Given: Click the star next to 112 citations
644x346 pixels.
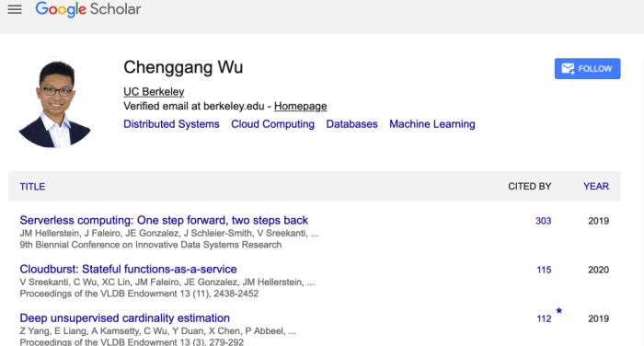Looking at the screenshot, I should (x=558, y=310).
